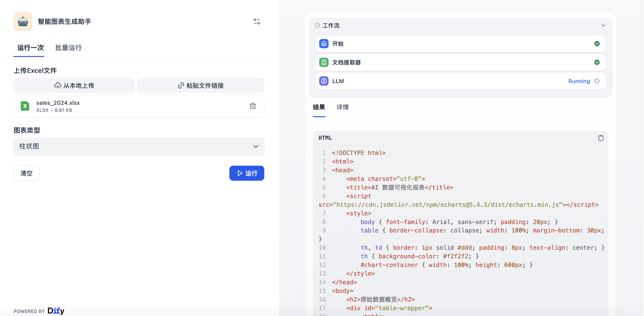Select the 结果 tab
Screen dimensions: 644x316
point(319,107)
